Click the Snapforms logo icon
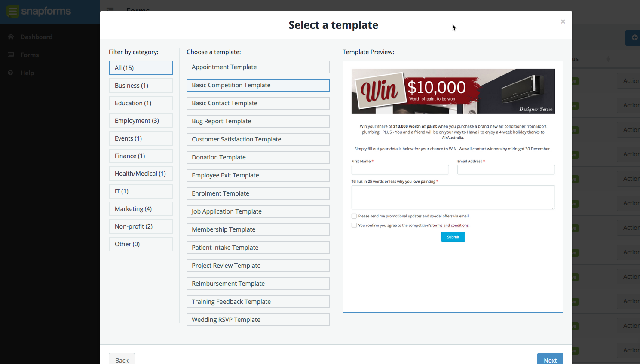 coord(13,11)
